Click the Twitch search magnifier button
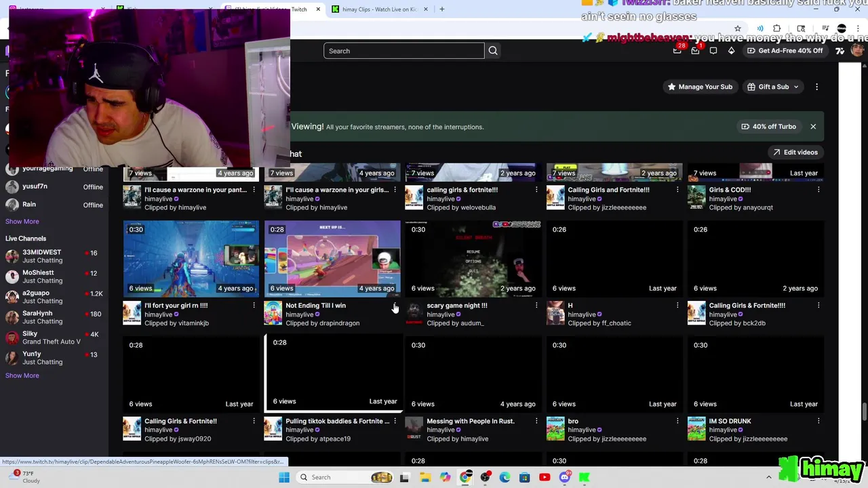The width and height of the screenshot is (868, 488). click(493, 51)
